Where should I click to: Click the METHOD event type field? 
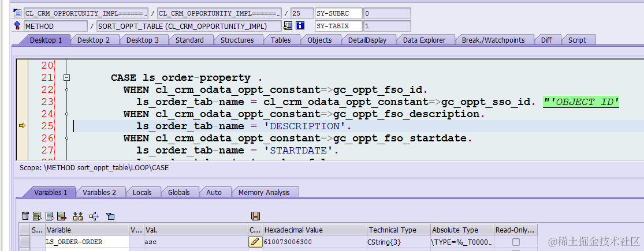(55, 26)
